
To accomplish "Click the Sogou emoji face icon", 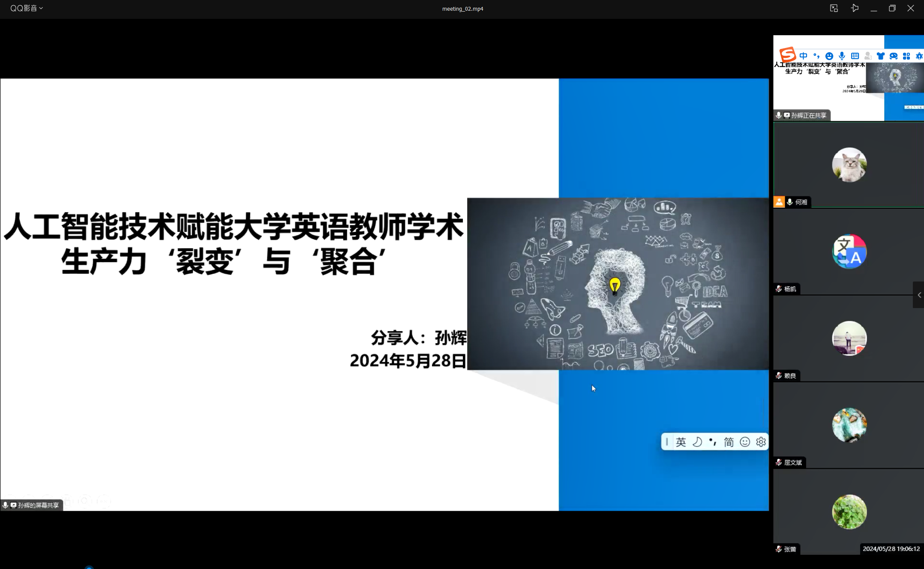I will click(x=829, y=56).
